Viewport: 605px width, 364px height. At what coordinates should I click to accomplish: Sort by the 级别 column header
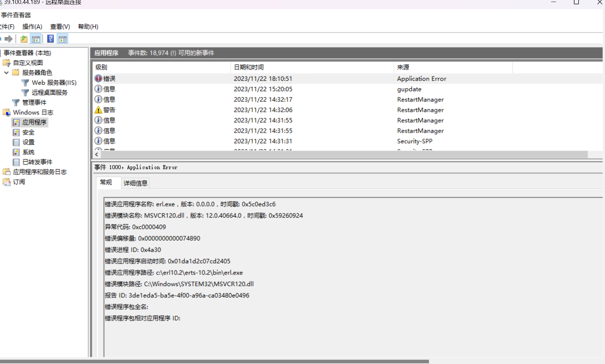161,67
